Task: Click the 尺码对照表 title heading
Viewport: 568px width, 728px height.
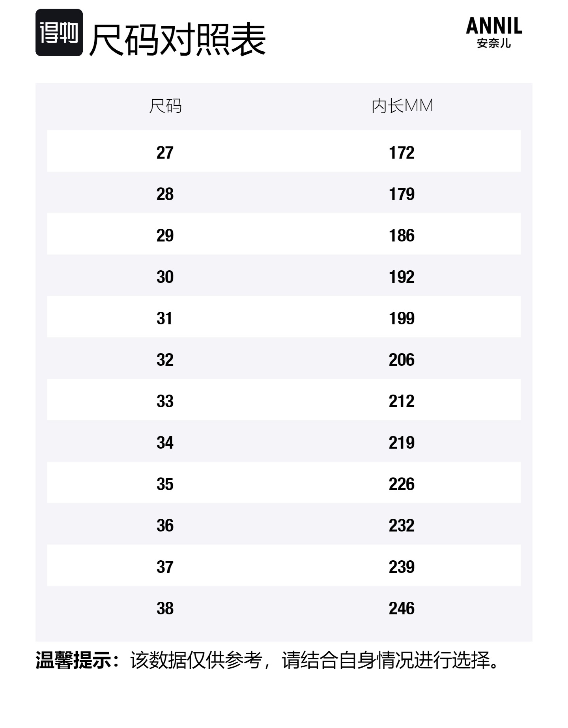Action: tap(177, 39)
